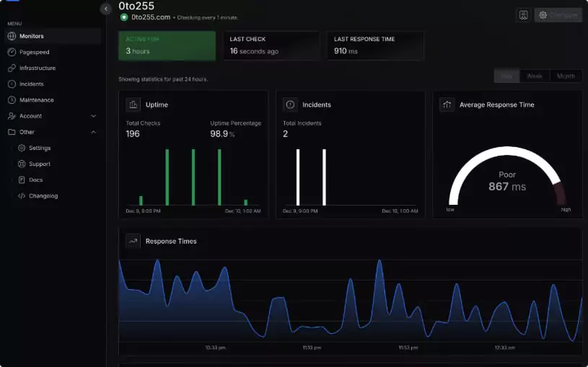Click the 196 total checks value
The height and width of the screenshot is (367, 588).
tap(133, 134)
